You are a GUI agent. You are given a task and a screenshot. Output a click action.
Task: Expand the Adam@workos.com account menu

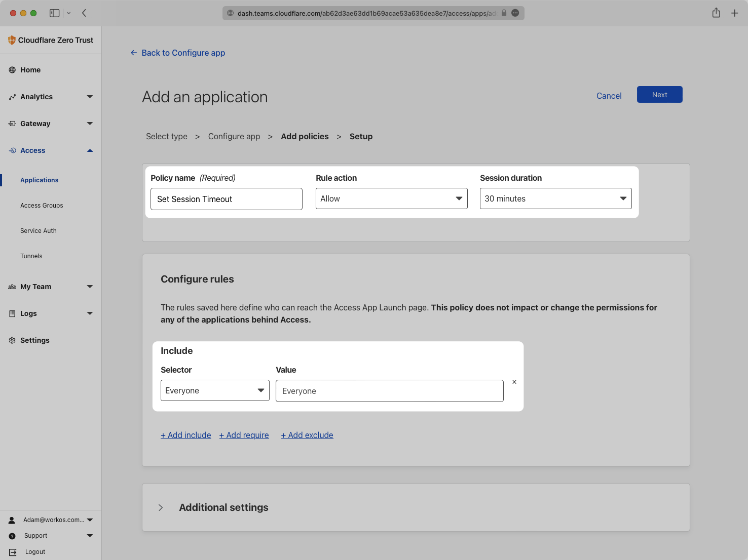tap(90, 519)
